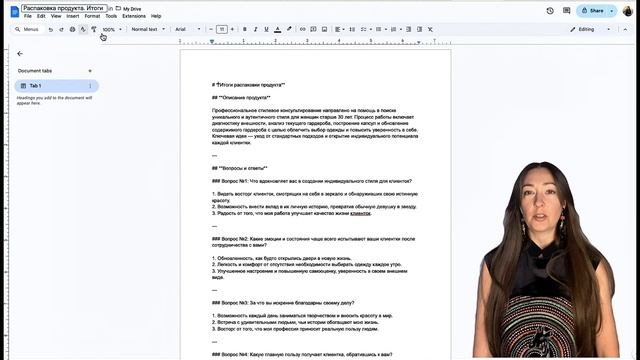Open the Tools menu

pos(111,16)
